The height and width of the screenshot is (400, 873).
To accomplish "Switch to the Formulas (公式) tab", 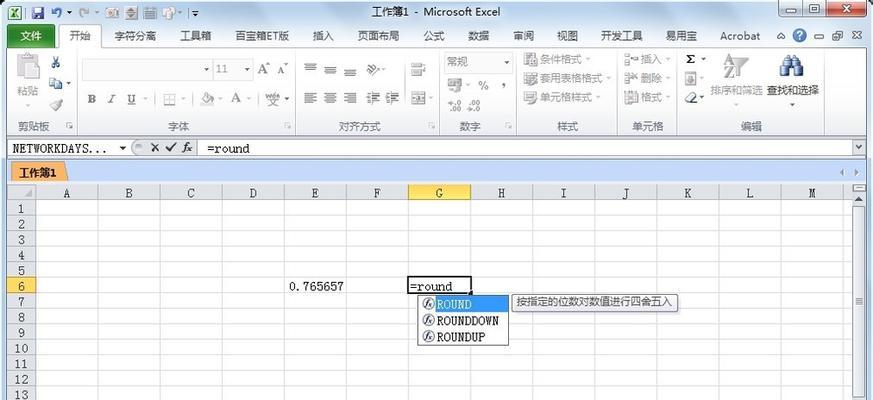I will click(434, 36).
